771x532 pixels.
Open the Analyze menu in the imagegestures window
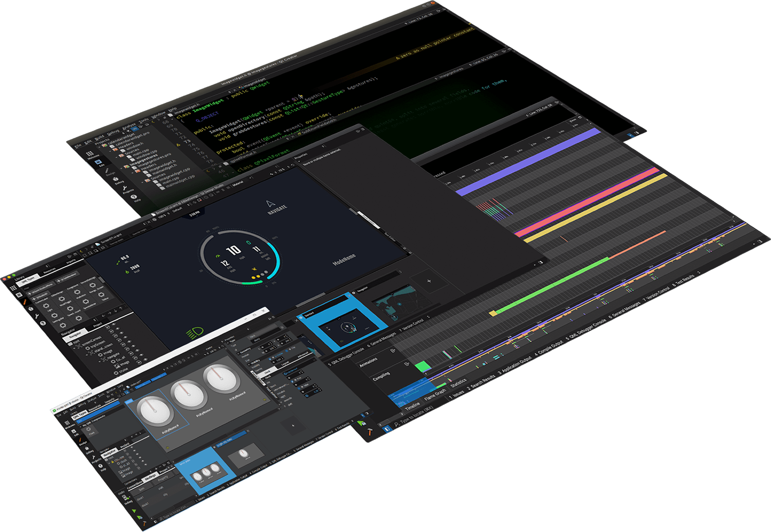[129, 126]
